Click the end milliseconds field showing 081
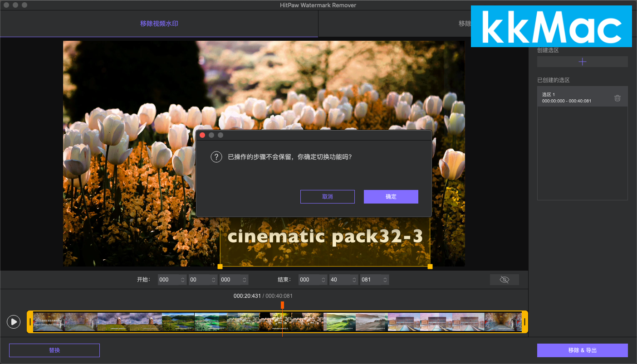 [x=374, y=280]
